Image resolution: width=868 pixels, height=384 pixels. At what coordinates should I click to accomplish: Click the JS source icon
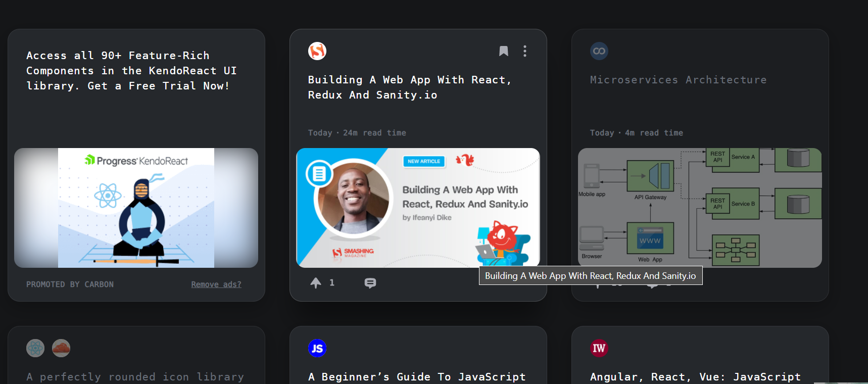point(317,348)
